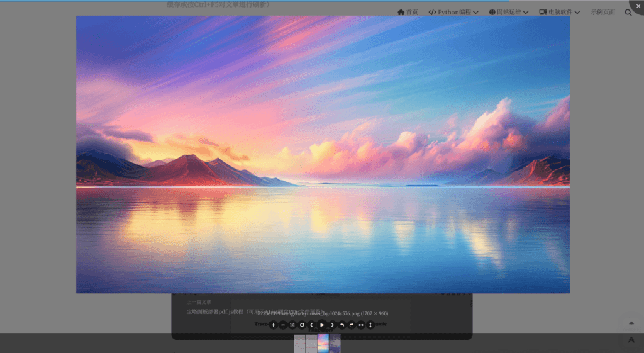
Task: Open the 示例页面 menu item
Action: [x=602, y=12]
